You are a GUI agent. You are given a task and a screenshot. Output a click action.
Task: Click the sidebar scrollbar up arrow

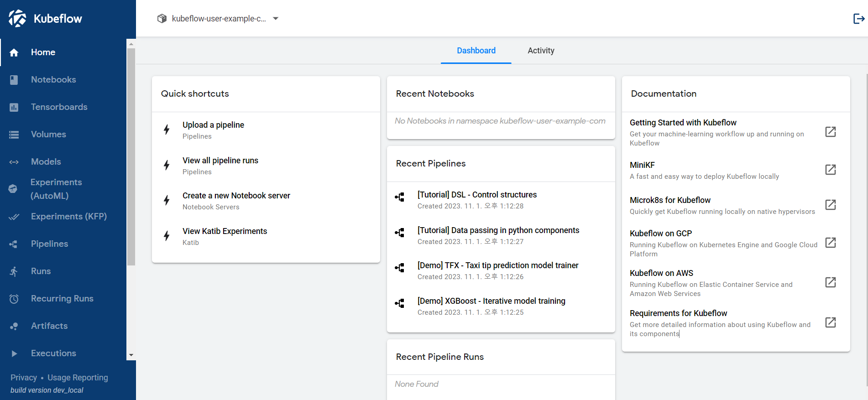pos(131,44)
